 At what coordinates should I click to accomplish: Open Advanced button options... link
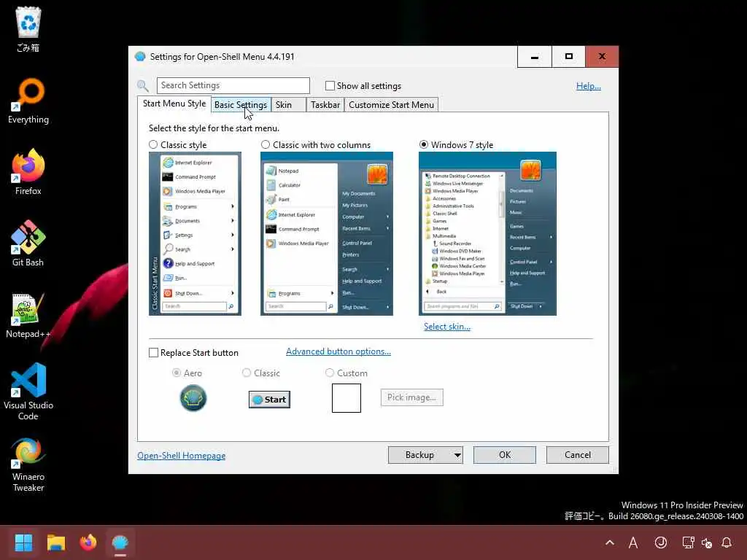338,351
